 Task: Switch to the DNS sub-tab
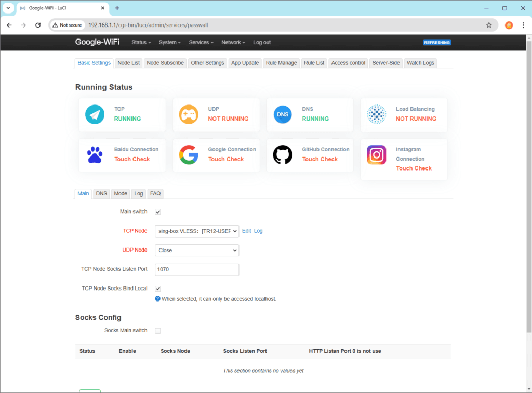[x=101, y=193]
